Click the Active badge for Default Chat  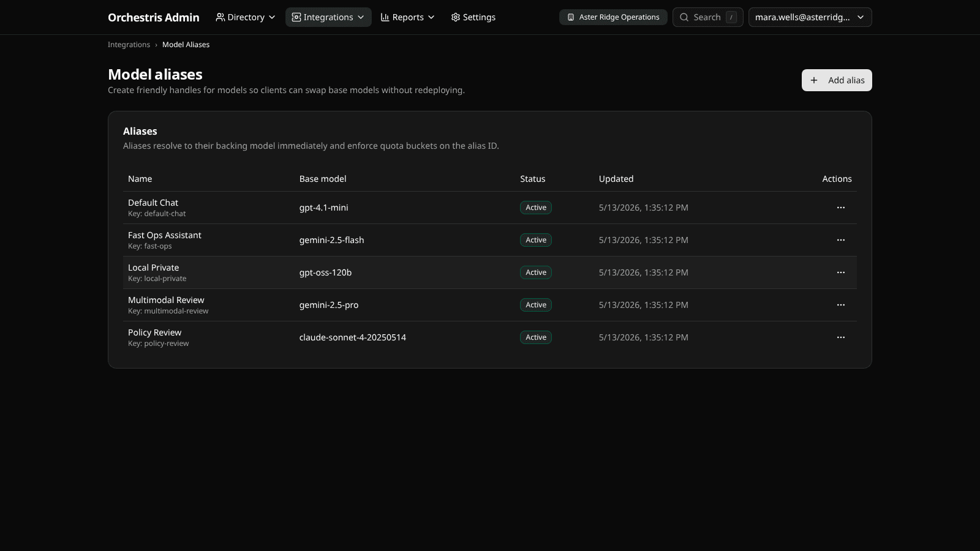click(x=536, y=208)
